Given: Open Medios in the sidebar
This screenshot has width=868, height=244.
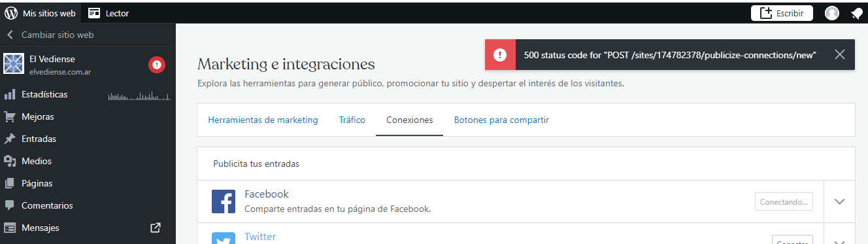Looking at the screenshot, I should (37, 162).
